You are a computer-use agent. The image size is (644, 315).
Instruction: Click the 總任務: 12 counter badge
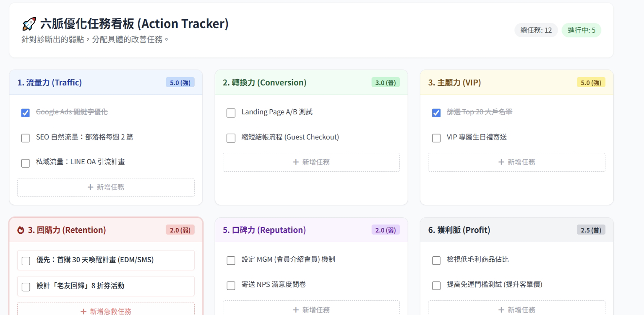coord(536,30)
